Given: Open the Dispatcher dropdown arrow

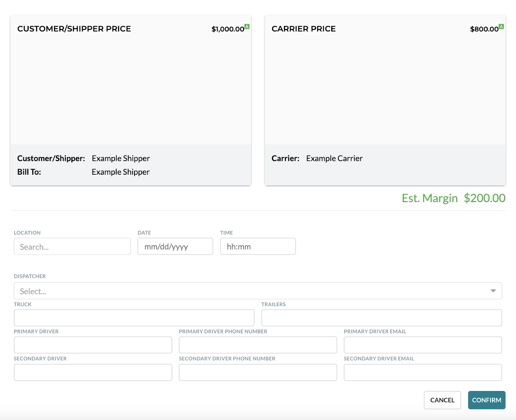Looking at the screenshot, I should tap(493, 291).
